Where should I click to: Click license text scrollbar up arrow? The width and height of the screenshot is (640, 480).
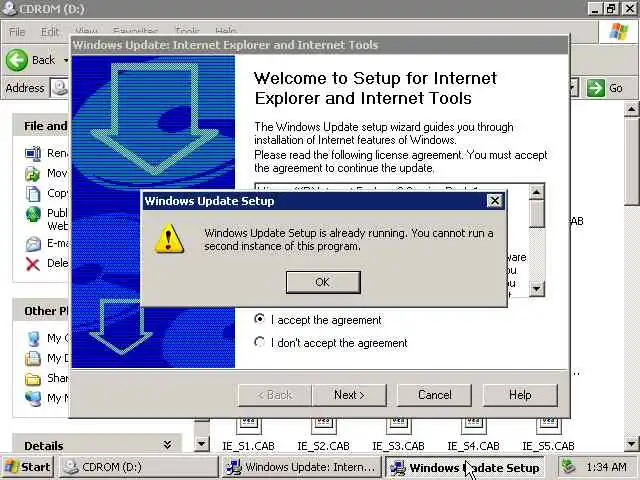(536, 192)
